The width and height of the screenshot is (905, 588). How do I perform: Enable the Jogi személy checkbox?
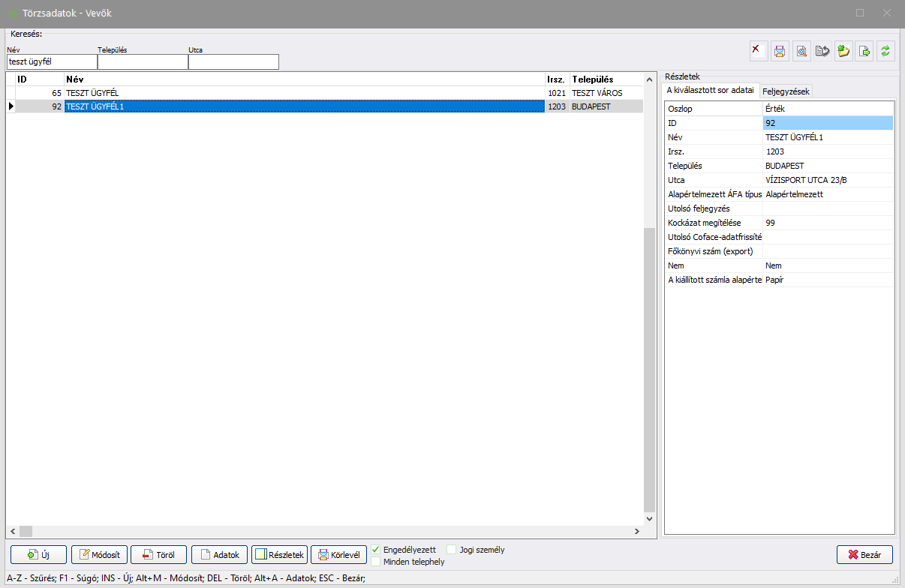click(x=452, y=550)
